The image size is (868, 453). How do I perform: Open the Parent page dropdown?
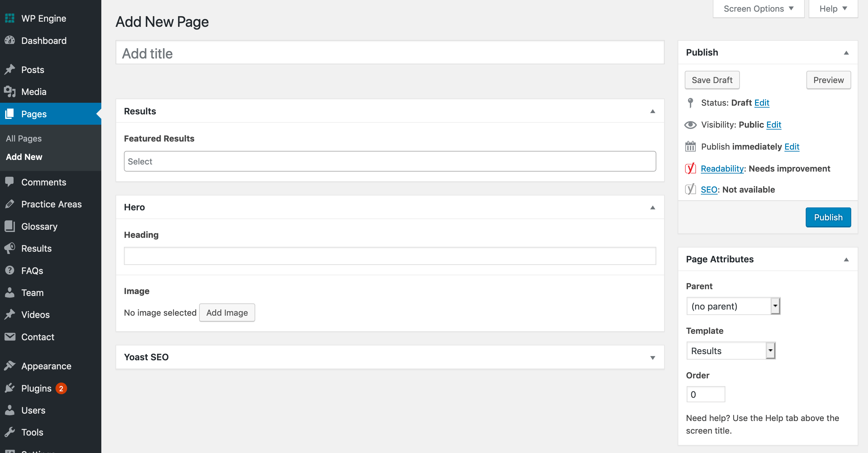pos(733,306)
